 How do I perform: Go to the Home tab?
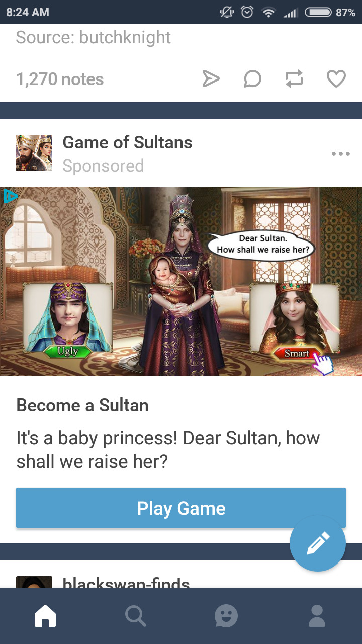pyautogui.click(x=45, y=616)
